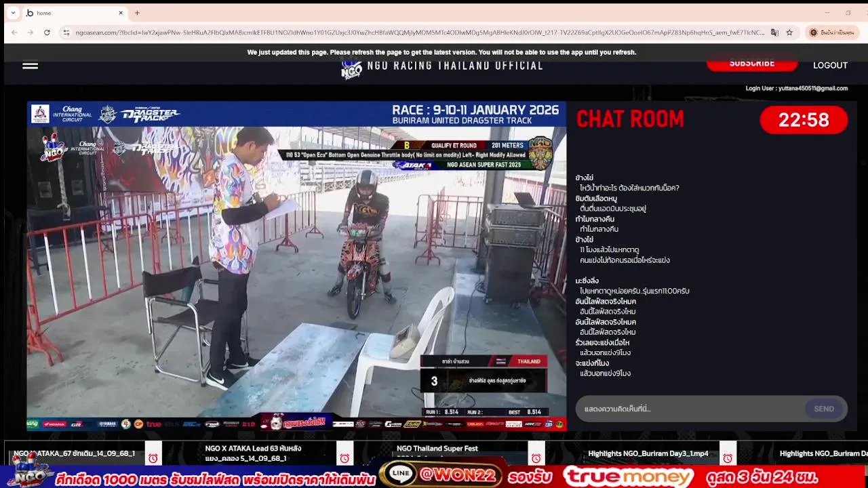Screen dimensions: 868x488
Task: Click chat username 'ชิมต้นเลือดหมู'
Action: [596, 199]
